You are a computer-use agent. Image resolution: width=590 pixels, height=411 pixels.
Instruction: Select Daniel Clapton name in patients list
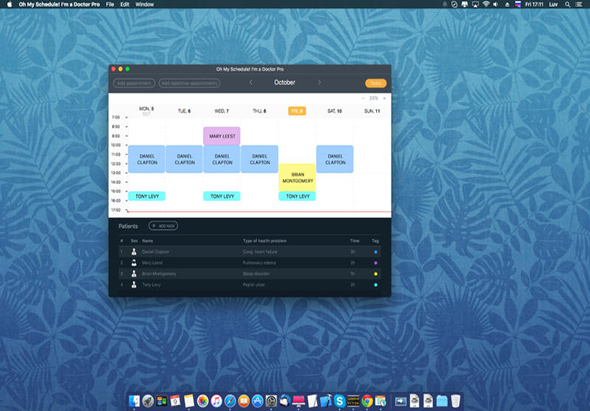[155, 252]
